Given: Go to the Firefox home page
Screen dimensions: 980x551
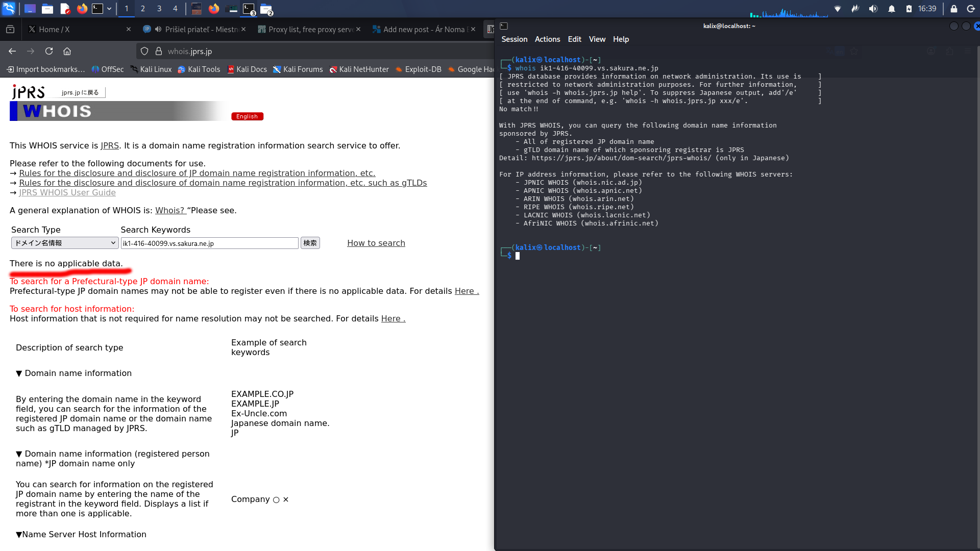Looking at the screenshot, I should (67, 51).
